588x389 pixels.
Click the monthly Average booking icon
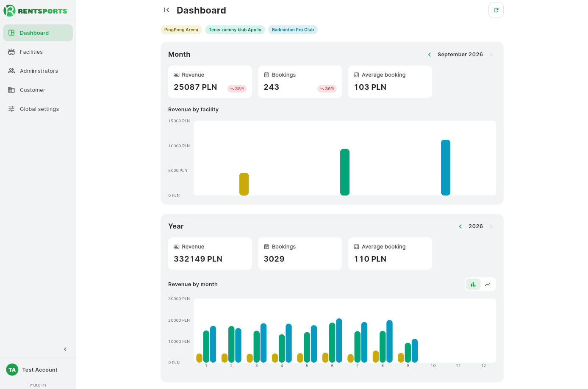tap(357, 75)
